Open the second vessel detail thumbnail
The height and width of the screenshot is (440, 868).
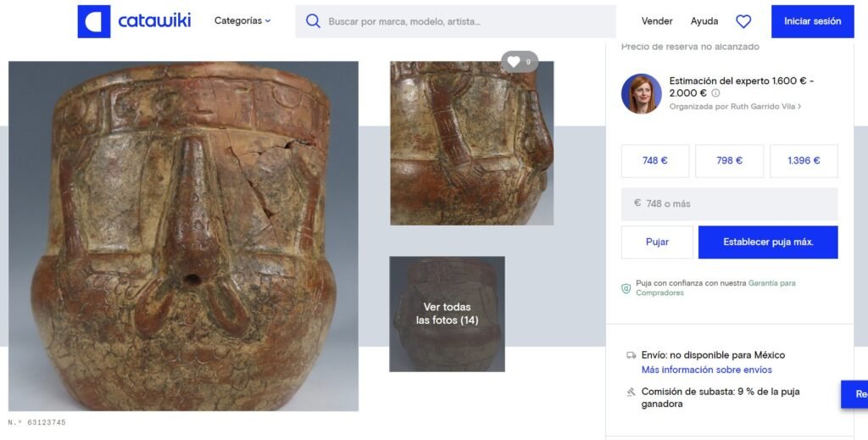click(471, 142)
